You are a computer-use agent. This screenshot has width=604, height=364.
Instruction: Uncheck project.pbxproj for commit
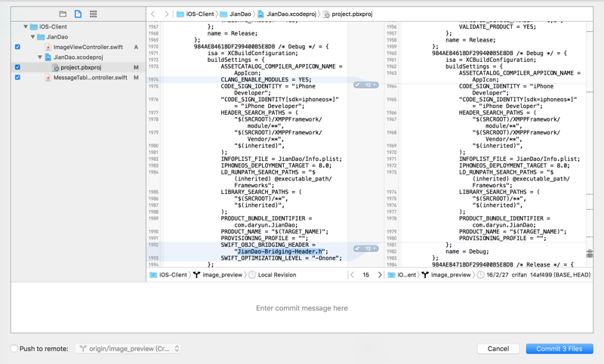(17, 67)
